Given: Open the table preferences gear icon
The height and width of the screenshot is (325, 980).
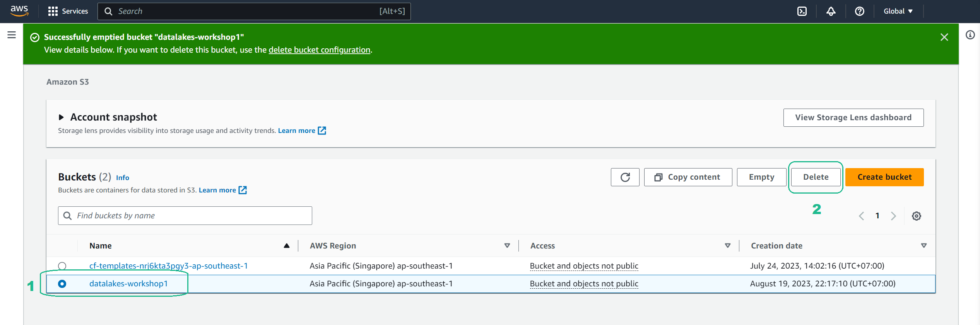Looking at the screenshot, I should pyautogui.click(x=916, y=216).
